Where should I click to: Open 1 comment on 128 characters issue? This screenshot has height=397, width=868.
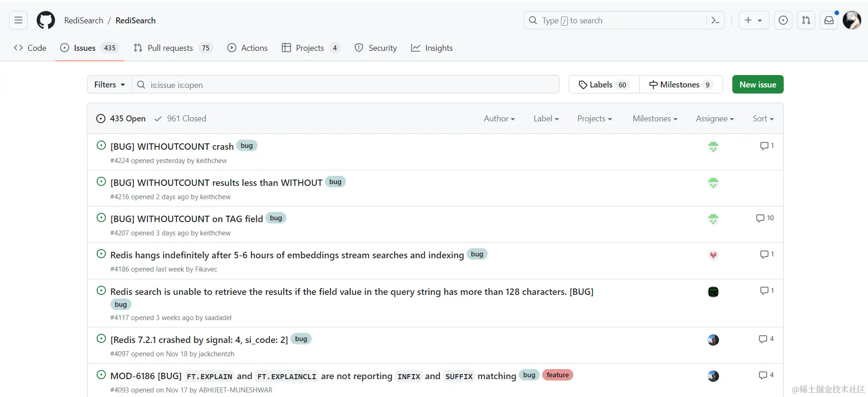pyautogui.click(x=767, y=291)
